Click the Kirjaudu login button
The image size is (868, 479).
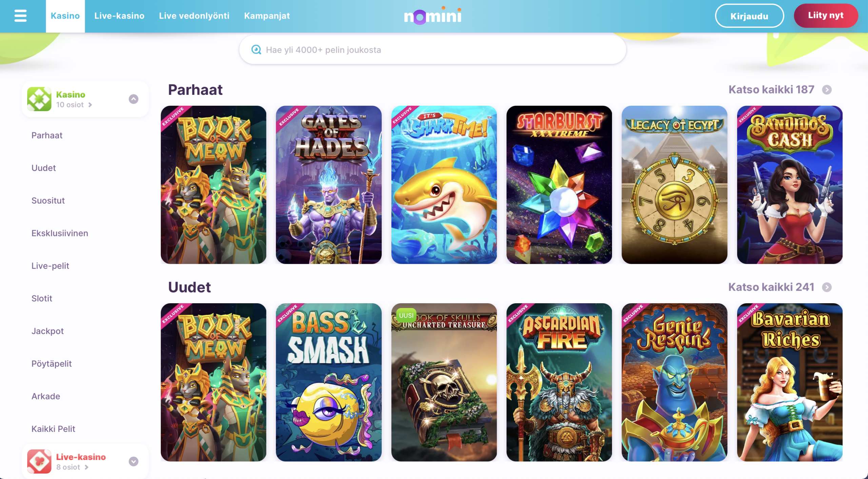point(749,16)
